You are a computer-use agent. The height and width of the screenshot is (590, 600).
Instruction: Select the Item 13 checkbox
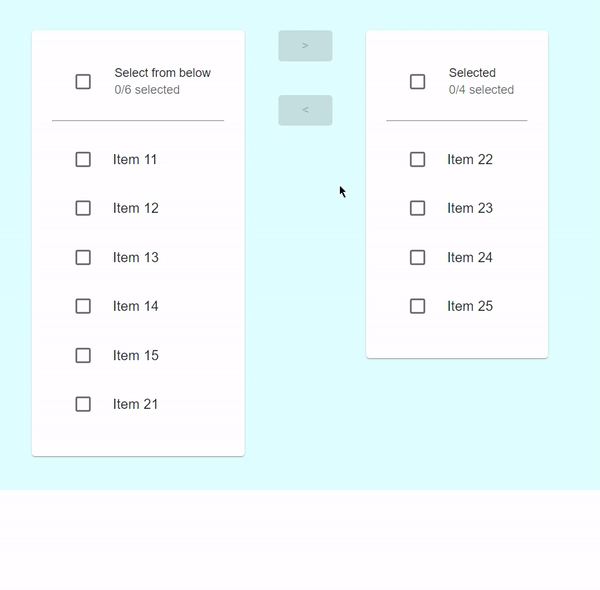[x=83, y=257]
